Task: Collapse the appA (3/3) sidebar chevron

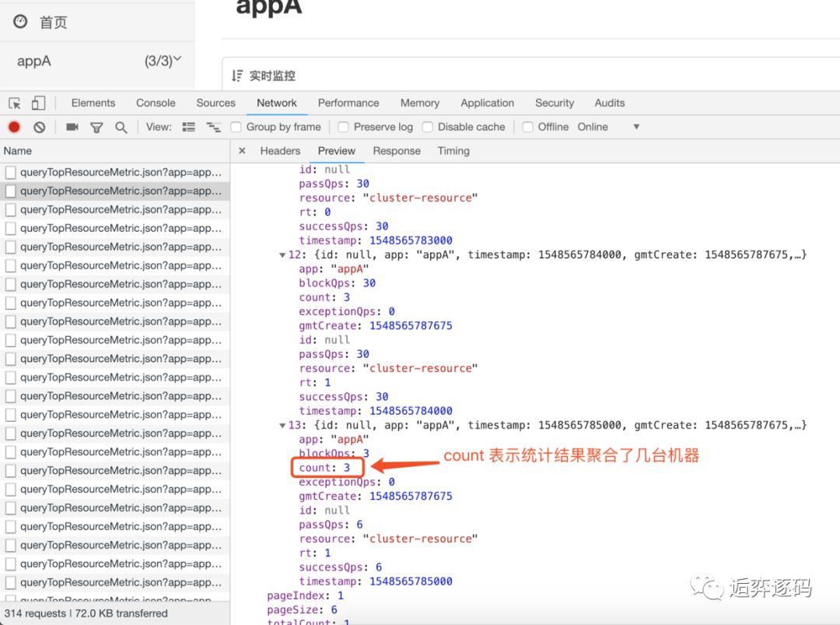Action: [x=177, y=59]
